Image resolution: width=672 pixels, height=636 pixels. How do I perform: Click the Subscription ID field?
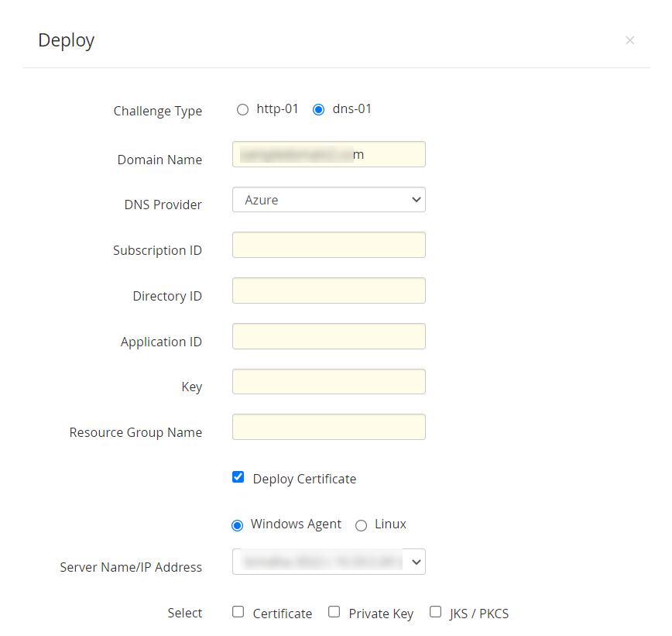pos(328,245)
